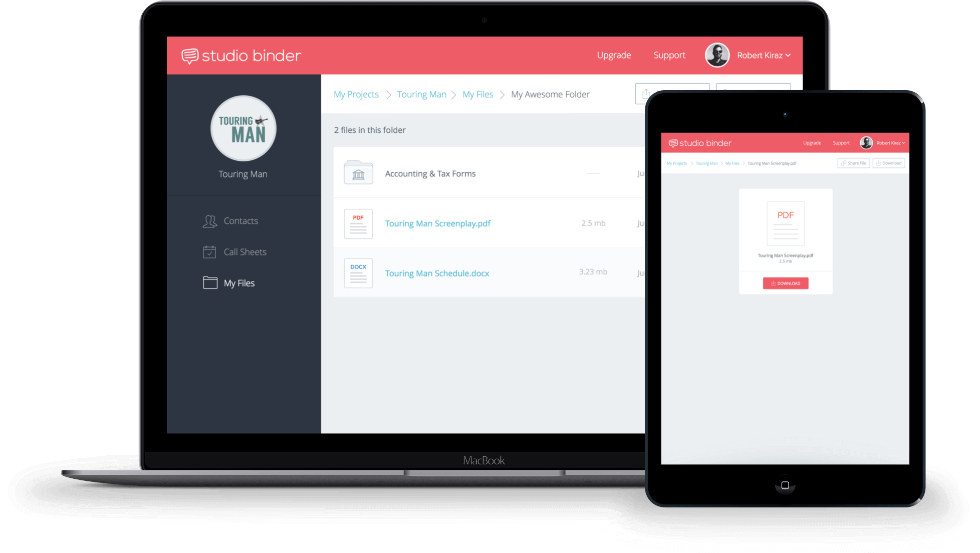Select the My Projects menu item

pyautogui.click(x=357, y=94)
